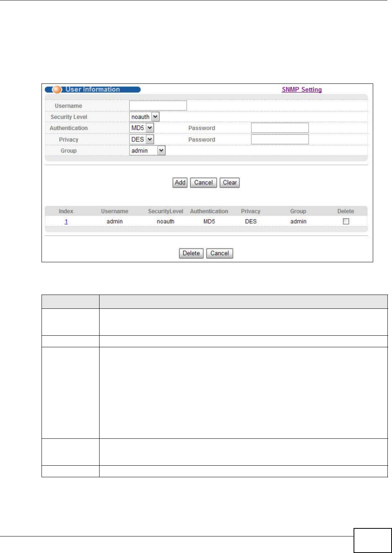Click the Group column header

[298, 211]
